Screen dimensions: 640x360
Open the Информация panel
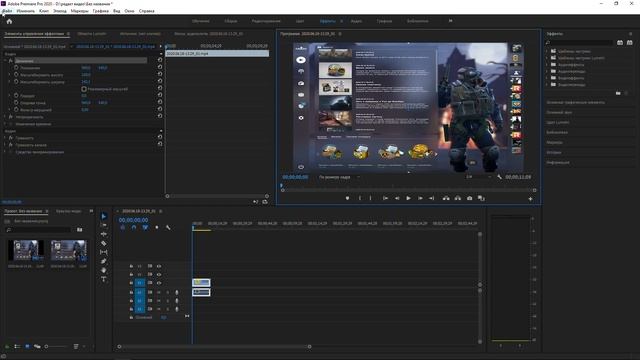pyautogui.click(x=558, y=162)
